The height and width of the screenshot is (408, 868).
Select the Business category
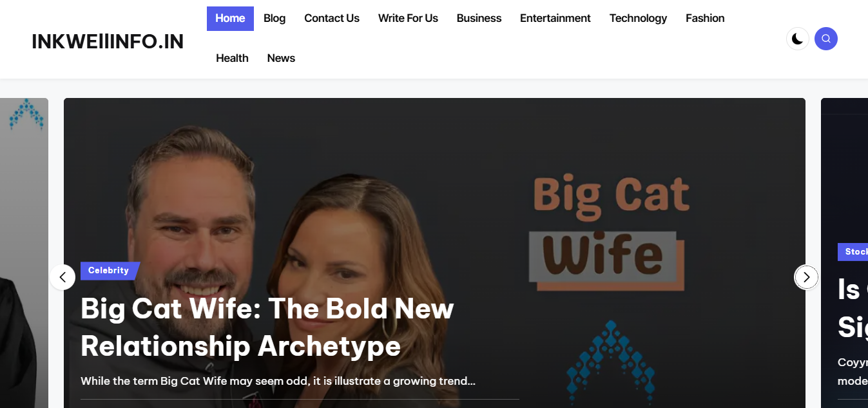tap(479, 19)
